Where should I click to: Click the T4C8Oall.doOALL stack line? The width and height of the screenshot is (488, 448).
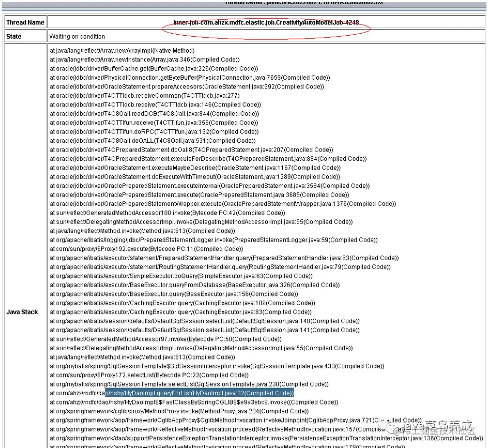point(153,141)
